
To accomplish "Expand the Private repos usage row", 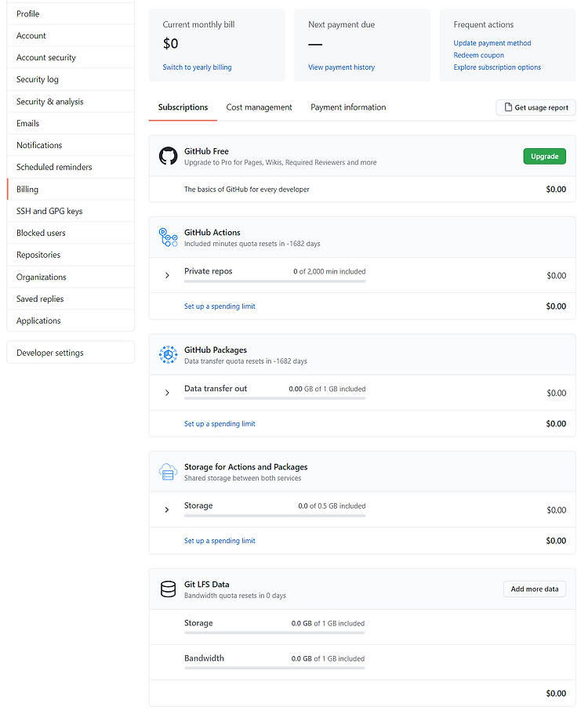I will coord(167,276).
